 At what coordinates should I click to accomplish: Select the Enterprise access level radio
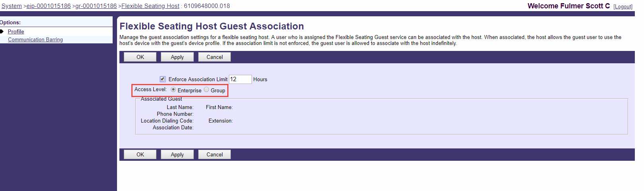173,90
